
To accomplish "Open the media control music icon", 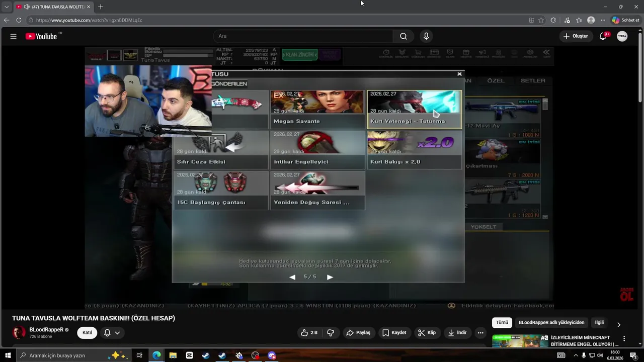I will [x=567, y=20].
